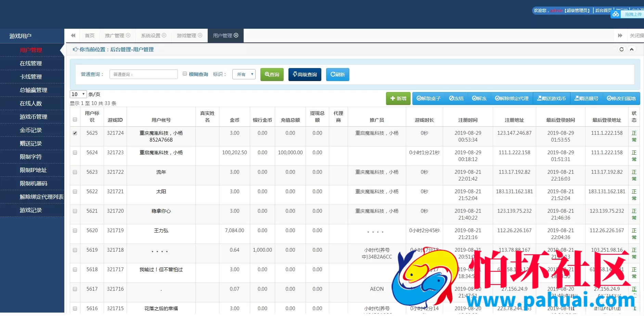The height and width of the screenshot is (316, 644).
Task: Open 解除绑定代理列表 in the sidebar
Action: coord(32,197)
